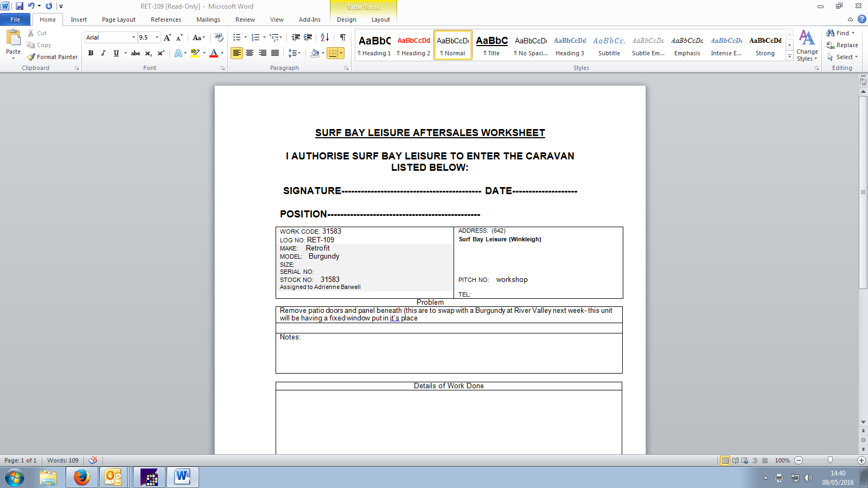868x488 pixels.
Task: Increase paragraph indent
Action: click(x=308, y=37)
